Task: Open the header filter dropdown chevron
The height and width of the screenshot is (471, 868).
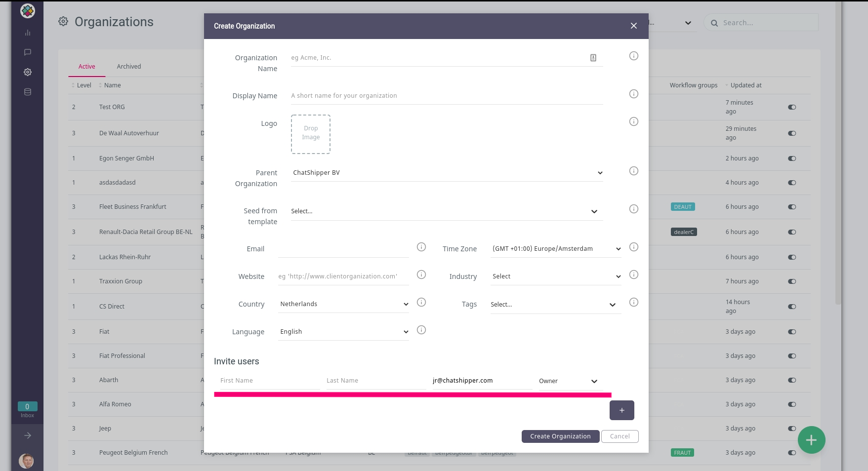Action: point(688,23)
